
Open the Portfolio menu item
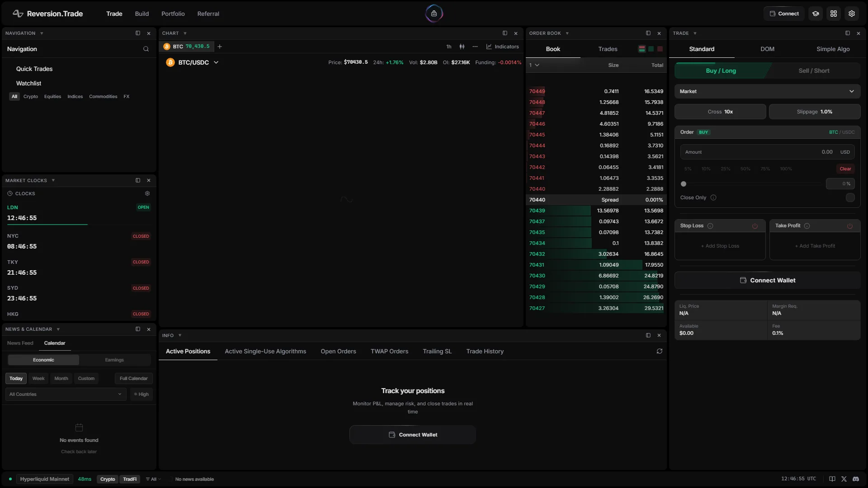click(x=173, y=14)
